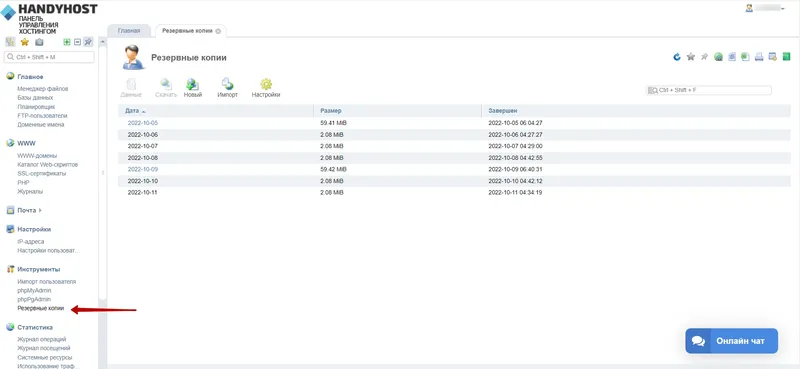Open table view settings icon
This screenshot has width=800, height=369.
click(772, 57)
